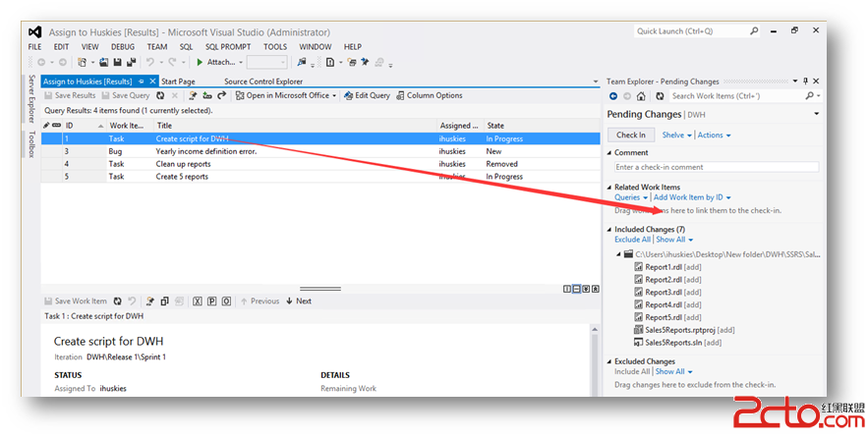Image resolution: width=868 pixels, height=438 pixels.
Task: Open Show All dropdown under Included Changes
Action: (x=674, y=240)
